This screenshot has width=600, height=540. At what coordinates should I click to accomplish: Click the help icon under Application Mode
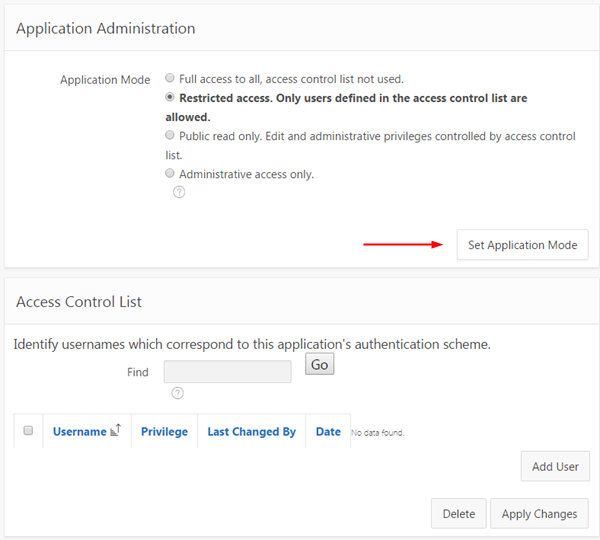click(179, 192)
